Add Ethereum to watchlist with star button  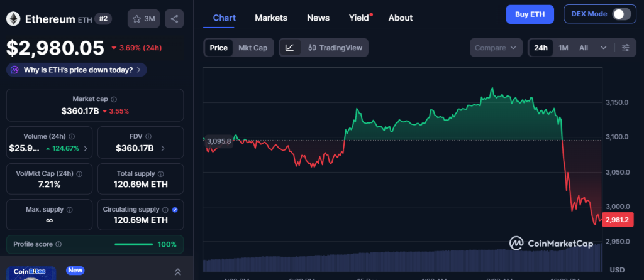tap(144, 19)
